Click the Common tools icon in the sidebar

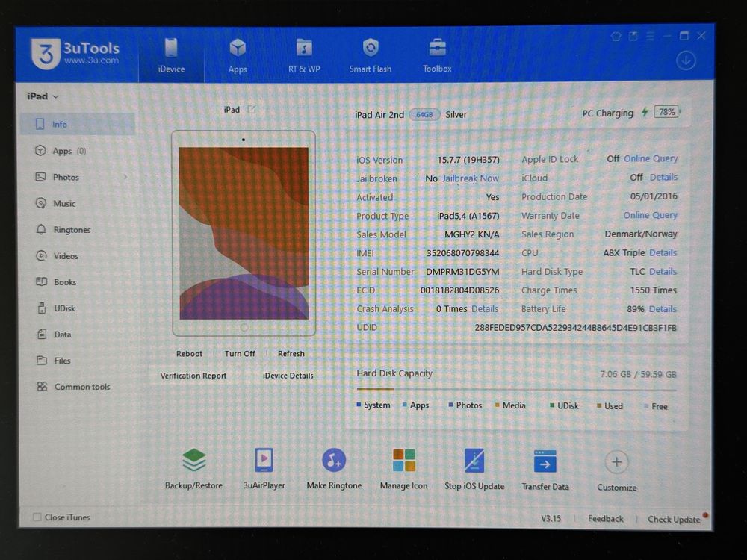pos(43,387)
